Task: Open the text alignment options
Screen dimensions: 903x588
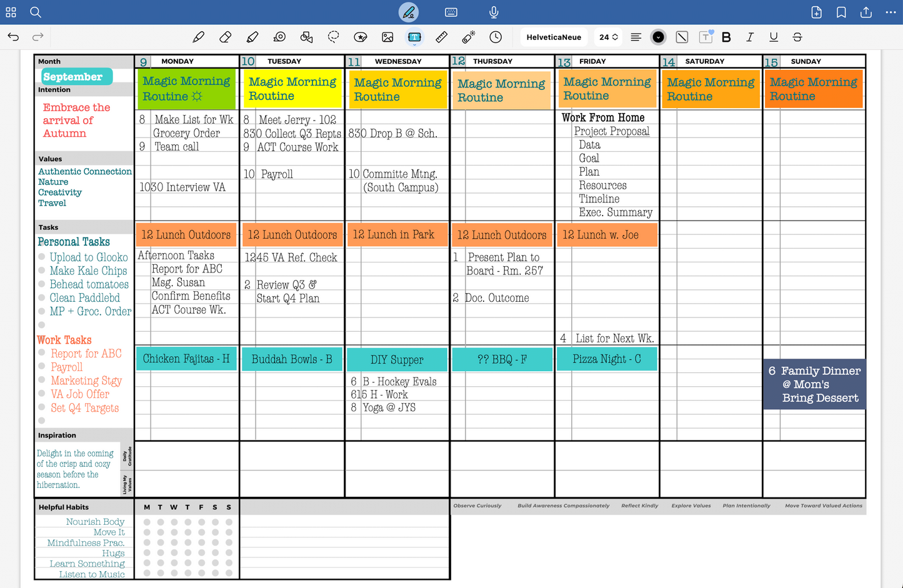Action: point(636,37)
